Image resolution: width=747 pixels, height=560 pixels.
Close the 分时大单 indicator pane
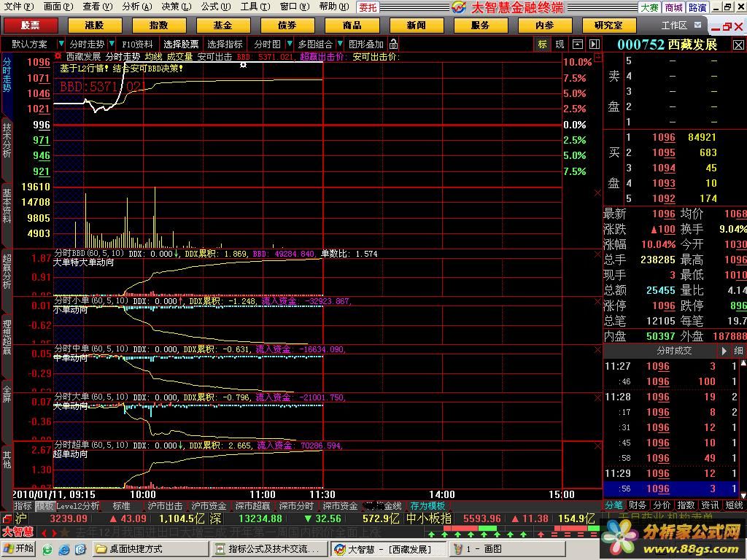[x=598, y=397]
